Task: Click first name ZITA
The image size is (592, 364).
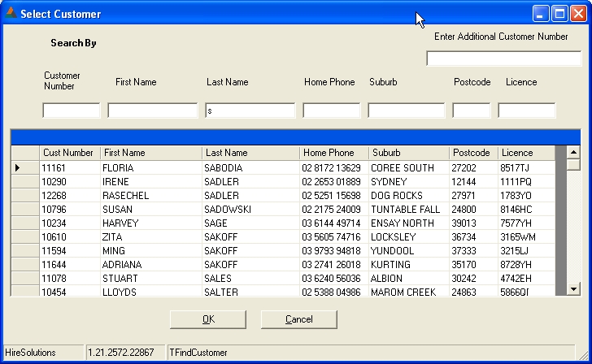Action: click(x=112, y=237)
